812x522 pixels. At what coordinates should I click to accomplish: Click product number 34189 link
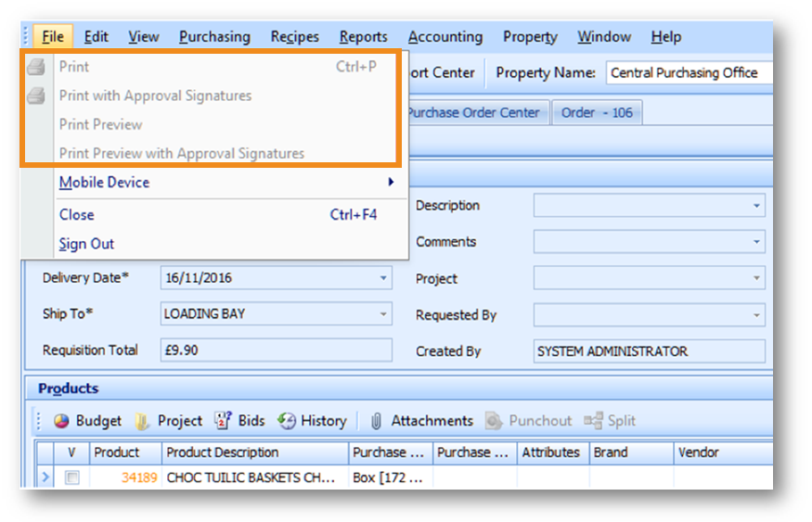(138, 478)
